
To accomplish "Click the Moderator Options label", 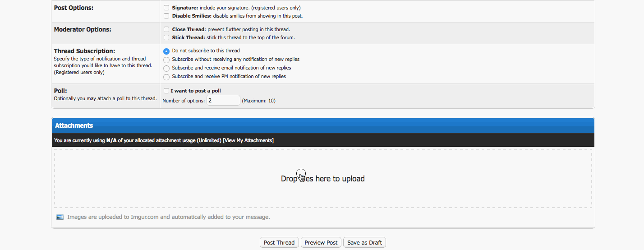I will pos(82,29).
